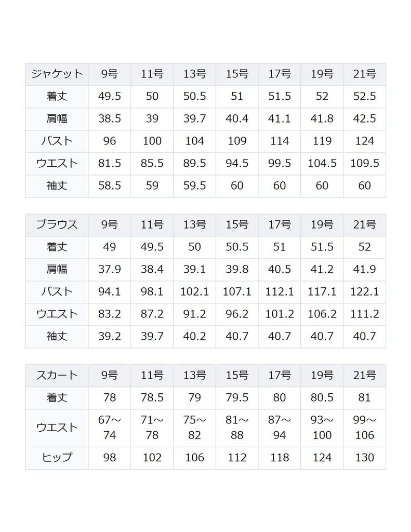This screenshot has height=532, width=411.
Task: Click the 15号 column header in blouse table
Action: click(237, 225)
